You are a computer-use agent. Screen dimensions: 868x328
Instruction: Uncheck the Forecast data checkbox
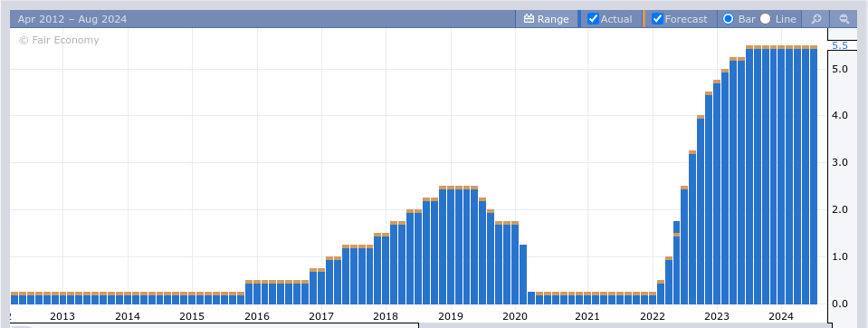(x=657, y=19)
